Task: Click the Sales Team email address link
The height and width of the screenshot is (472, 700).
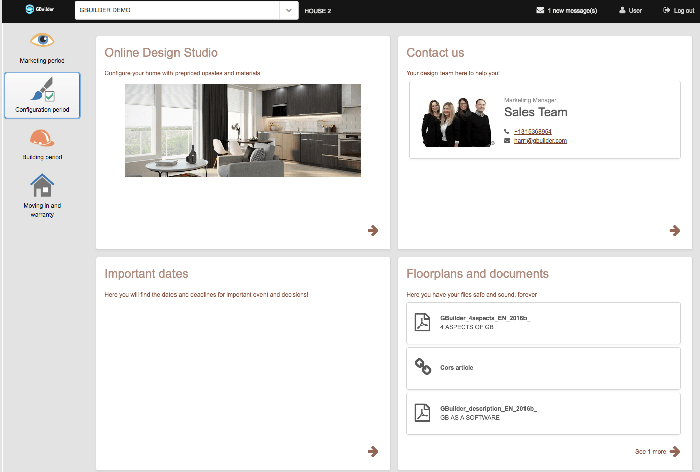Action: click(x=540, y=141)
